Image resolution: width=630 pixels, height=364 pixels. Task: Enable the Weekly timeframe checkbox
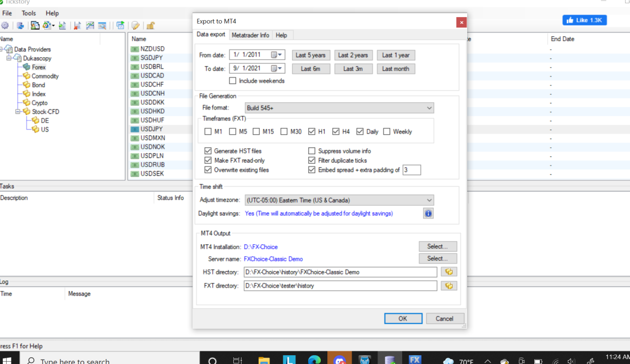(x=386, y=131)
